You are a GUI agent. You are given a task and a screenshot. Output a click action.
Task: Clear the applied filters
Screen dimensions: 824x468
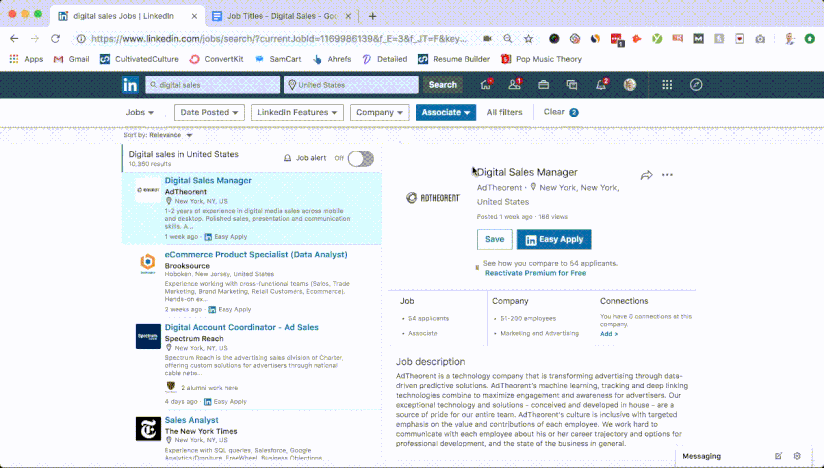pyautogui.click(x=561, y=112)
